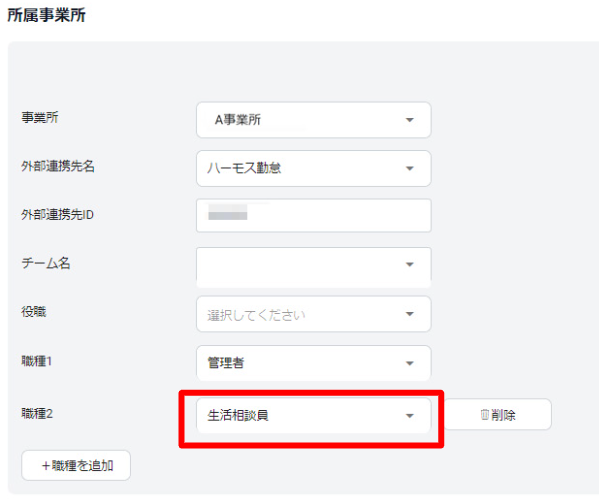Click the arrow on チーム名 dropdown
599x501 pixels.
click(x=410, y=264)
